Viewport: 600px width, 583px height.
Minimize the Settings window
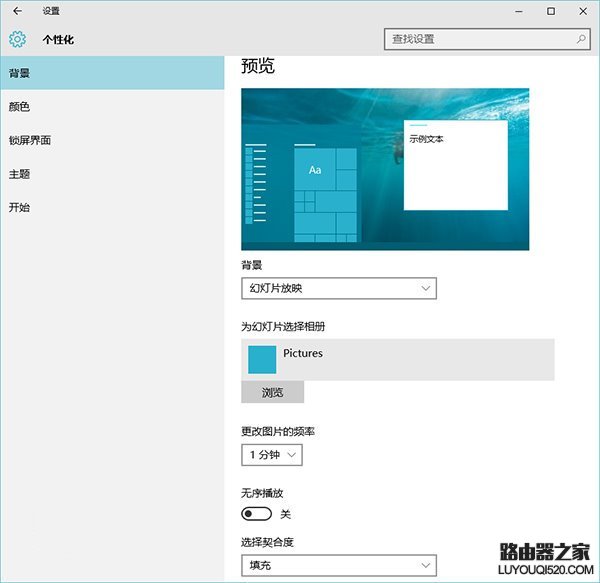[518, 11]
